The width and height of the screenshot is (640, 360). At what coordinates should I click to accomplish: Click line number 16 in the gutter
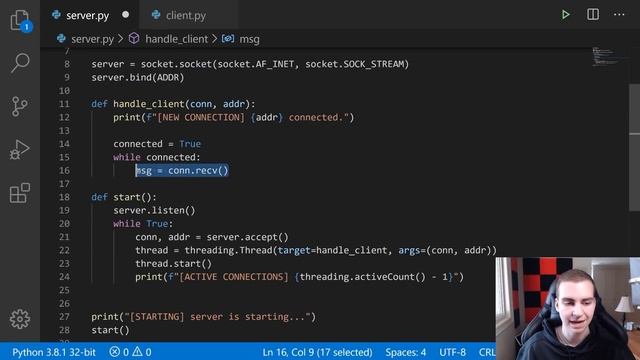[64, 171]
